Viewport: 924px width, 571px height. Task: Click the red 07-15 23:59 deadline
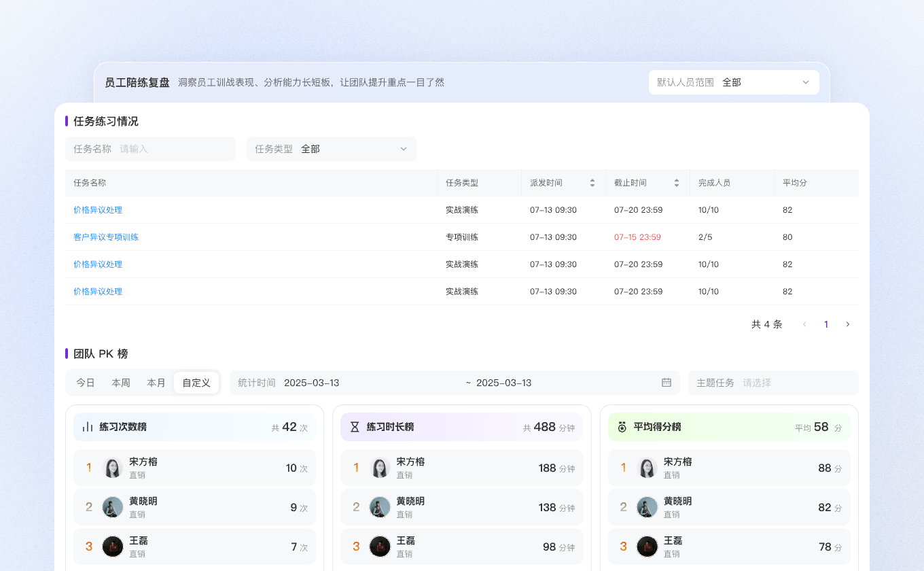pyautogui.click(x=637, y=237)
